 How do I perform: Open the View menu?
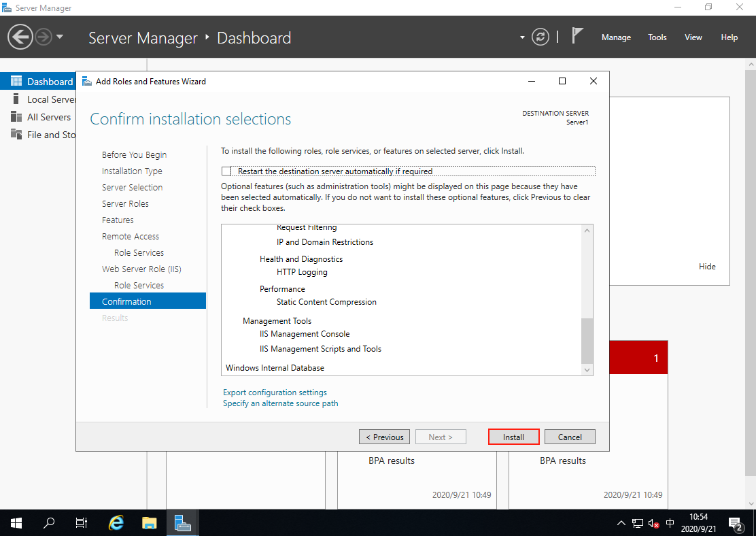(693, 37)
